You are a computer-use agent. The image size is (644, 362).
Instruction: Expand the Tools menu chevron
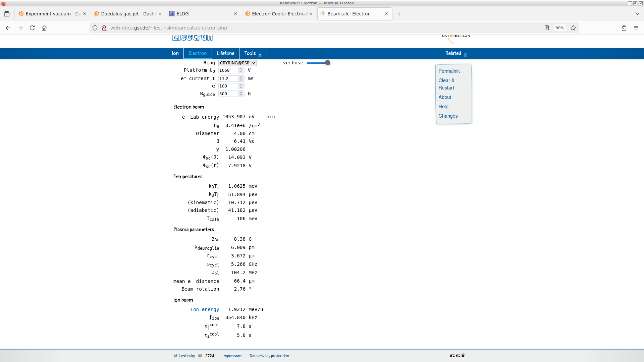260,54
